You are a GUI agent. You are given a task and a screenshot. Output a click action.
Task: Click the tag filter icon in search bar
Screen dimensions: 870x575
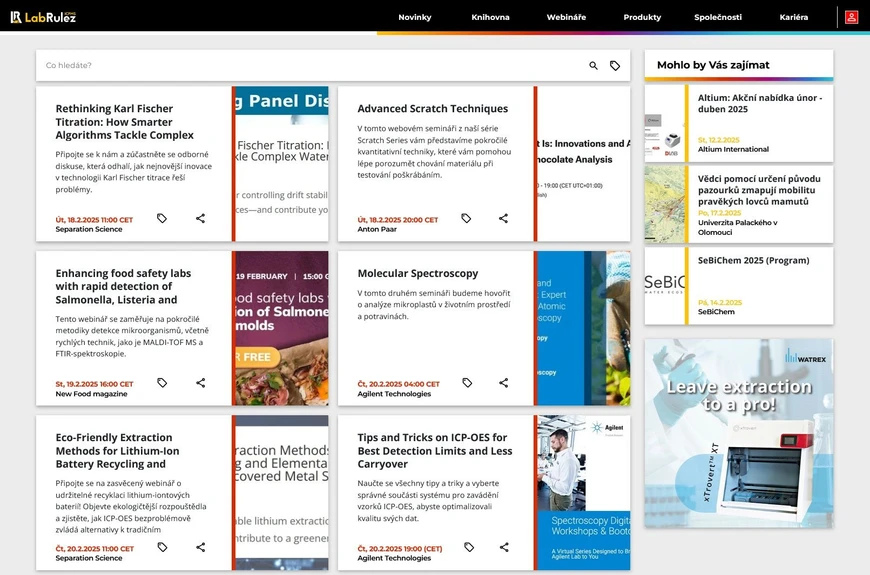pyautogui.click(x=615, y=65)
